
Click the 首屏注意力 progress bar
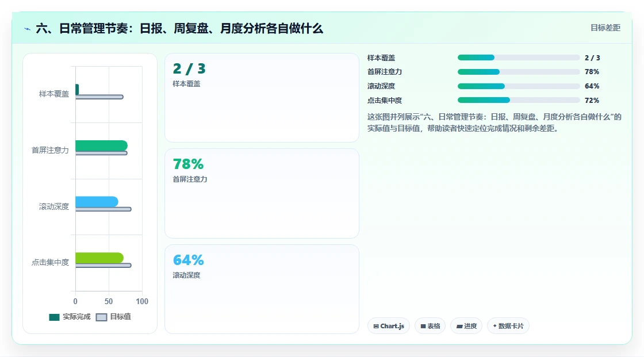518,72
